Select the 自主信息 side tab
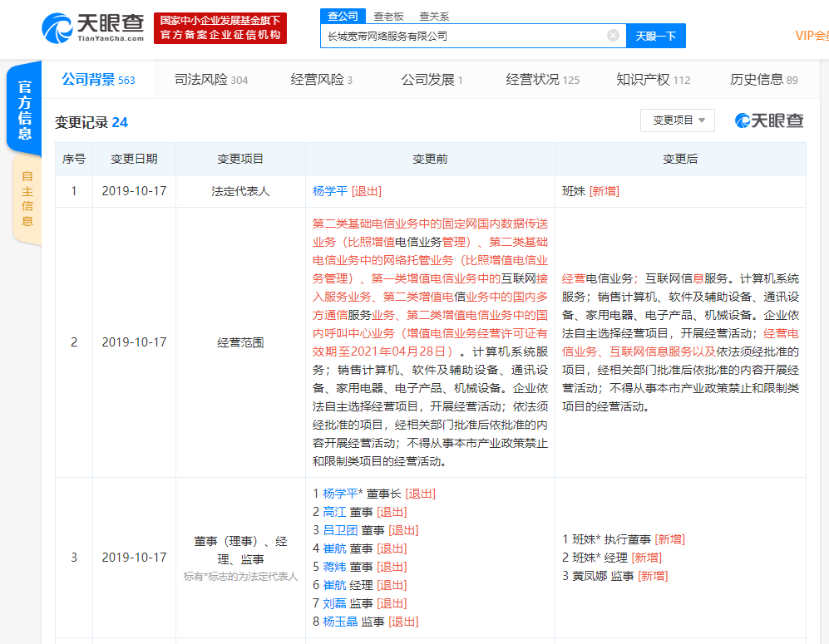This screenshot has height=644, width=829. point(27,199)
